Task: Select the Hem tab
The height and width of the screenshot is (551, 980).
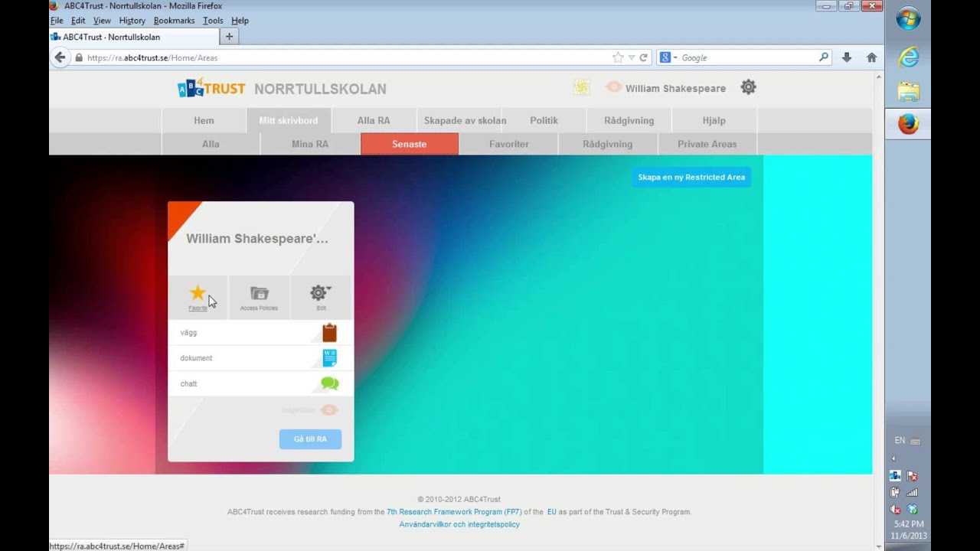Action: 204,120
